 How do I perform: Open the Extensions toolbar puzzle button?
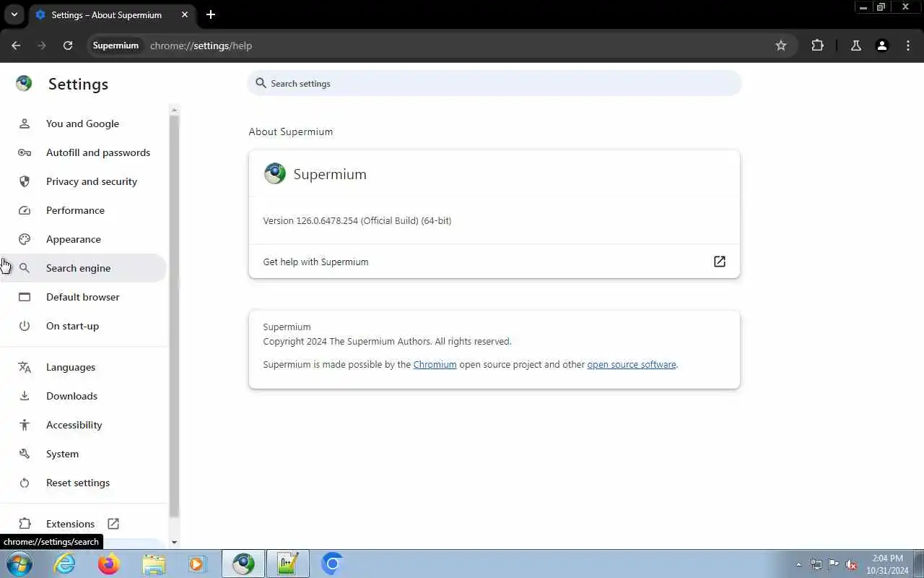click(817, 46)
